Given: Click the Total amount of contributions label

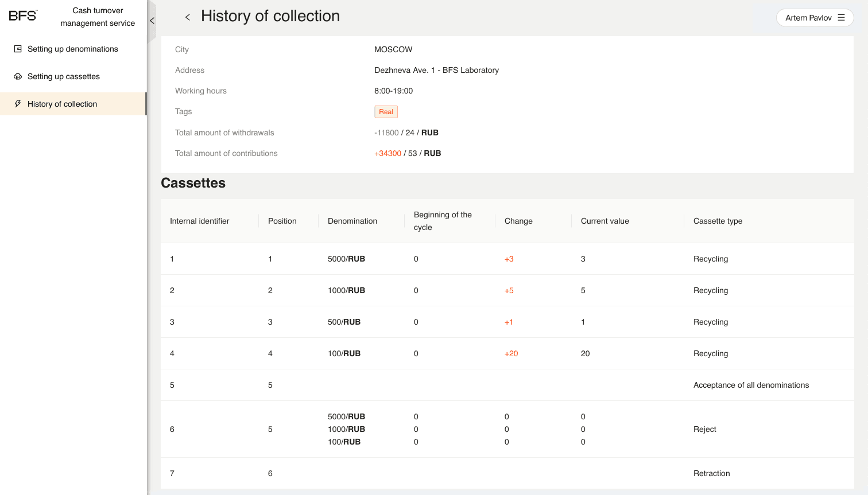Looking at the screenshot, I should 226,153.
